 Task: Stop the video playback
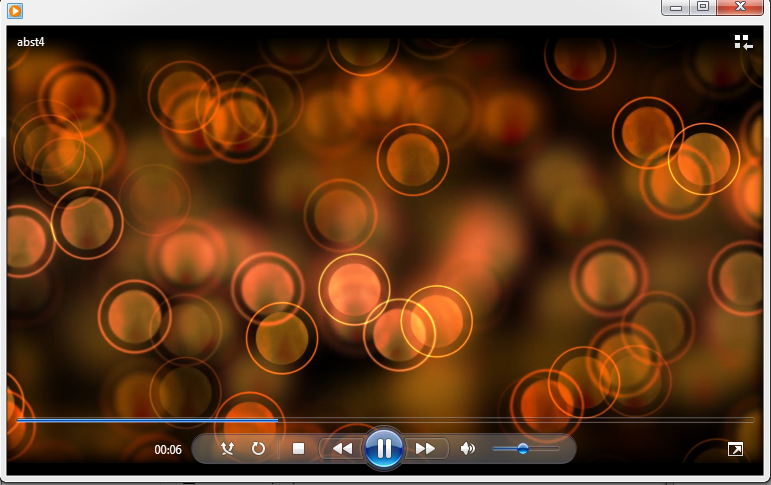click(298, 449)
